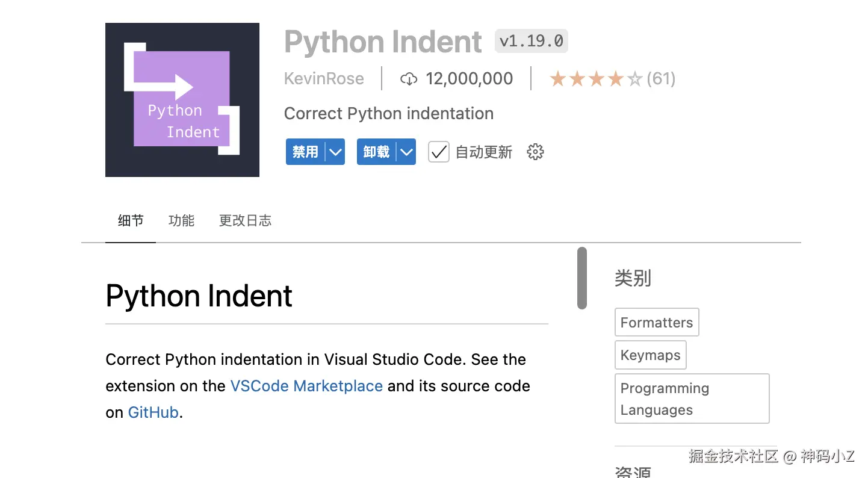Click the details pane scrollbar thumb
The image size is (868, 478).
click(x=581, y=278)
